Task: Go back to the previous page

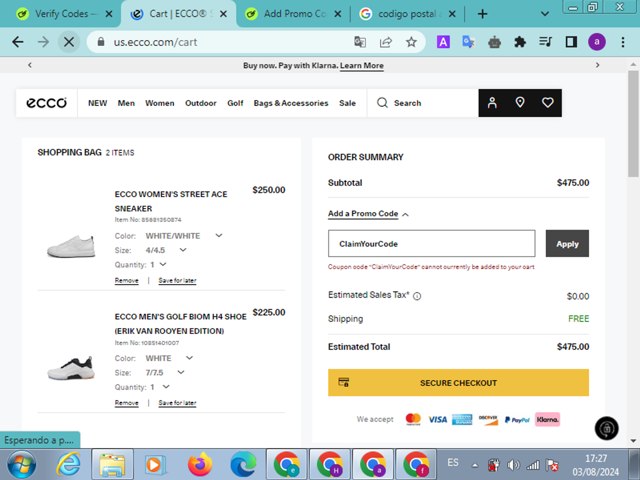Action: pos(18,42)
